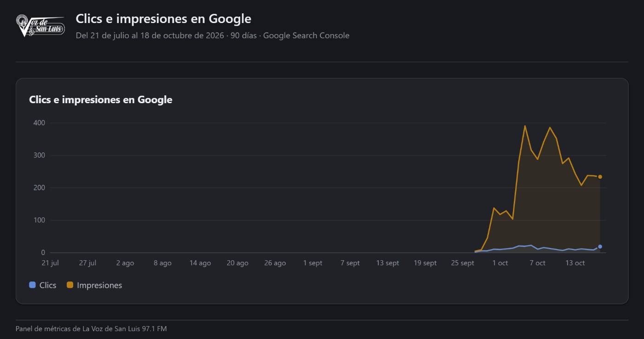
Task: Click the blue Clics legend swatch
Action: pyautogui.click(x=32, y=285)
